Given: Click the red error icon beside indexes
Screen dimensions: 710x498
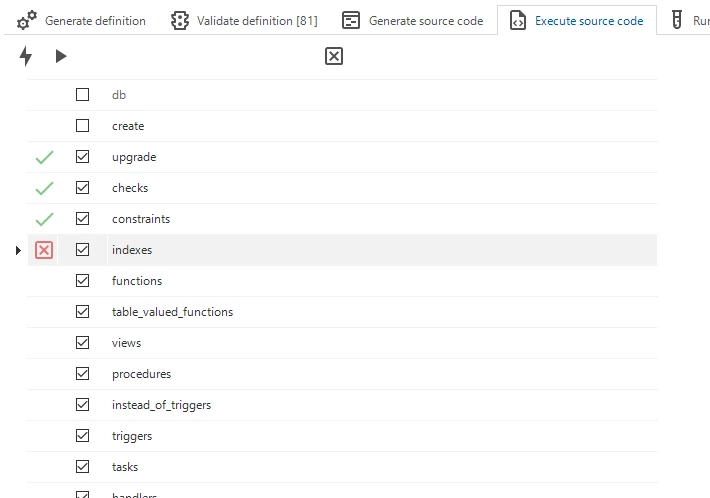Looking at the screenshot, I should click(x=44, y=250).
